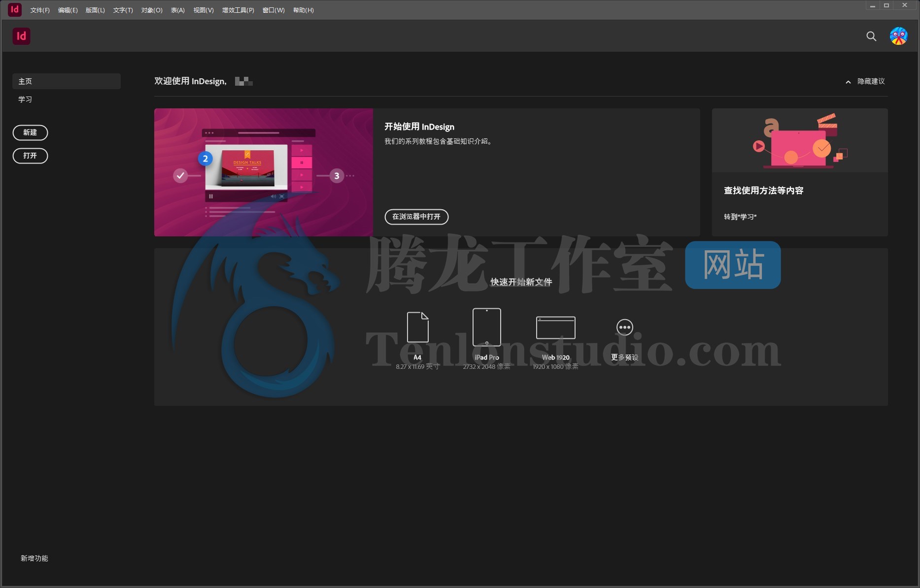Image resolution: width=920 pixels, height=588 pixels.
Task: Open the 编辑(E) menu
Action: (68, 10)
